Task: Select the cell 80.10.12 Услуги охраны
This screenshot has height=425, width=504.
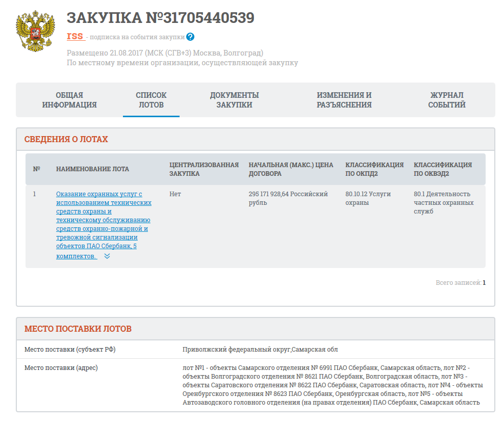Action: 368,198
